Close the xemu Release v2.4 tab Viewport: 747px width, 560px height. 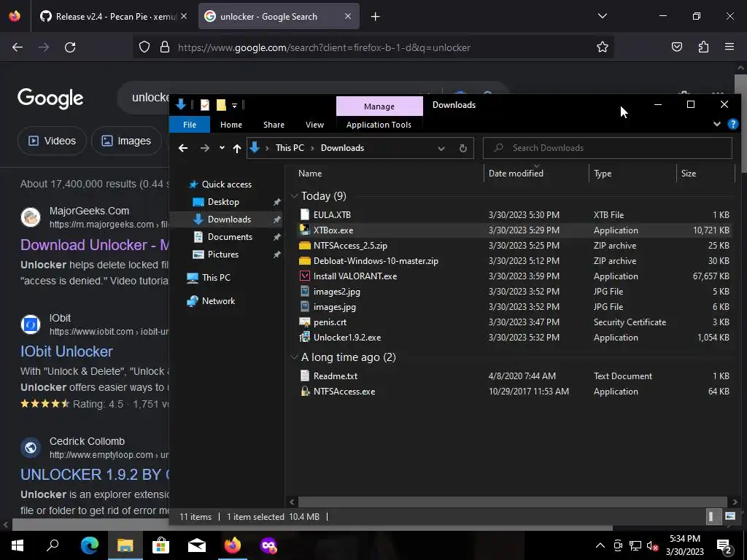(x=184, y=16)
